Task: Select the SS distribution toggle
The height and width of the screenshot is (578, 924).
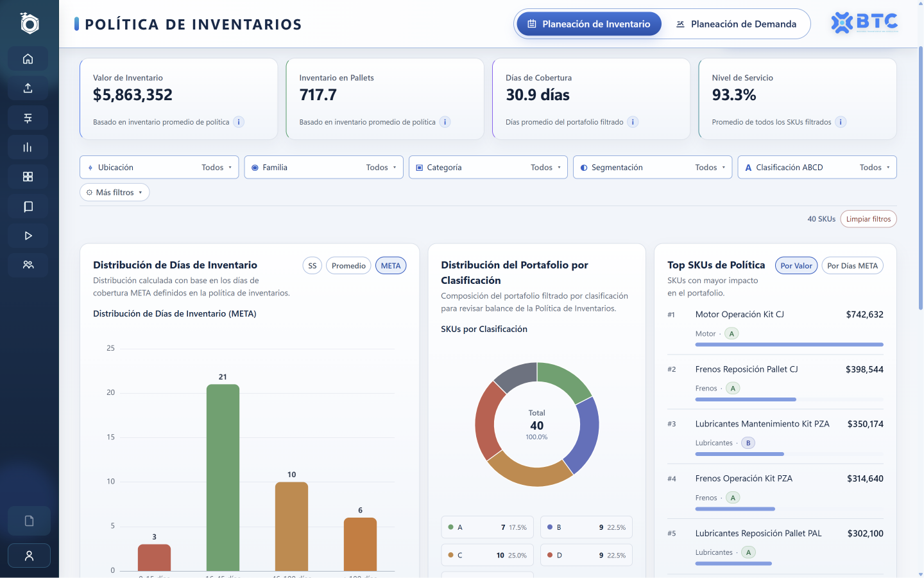Action: [x=312, y=266]
